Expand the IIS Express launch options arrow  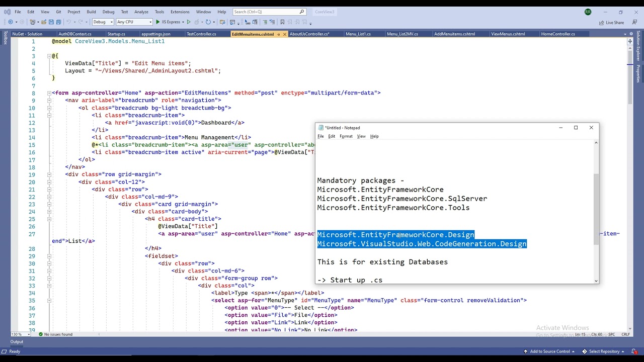pos(183,22)
